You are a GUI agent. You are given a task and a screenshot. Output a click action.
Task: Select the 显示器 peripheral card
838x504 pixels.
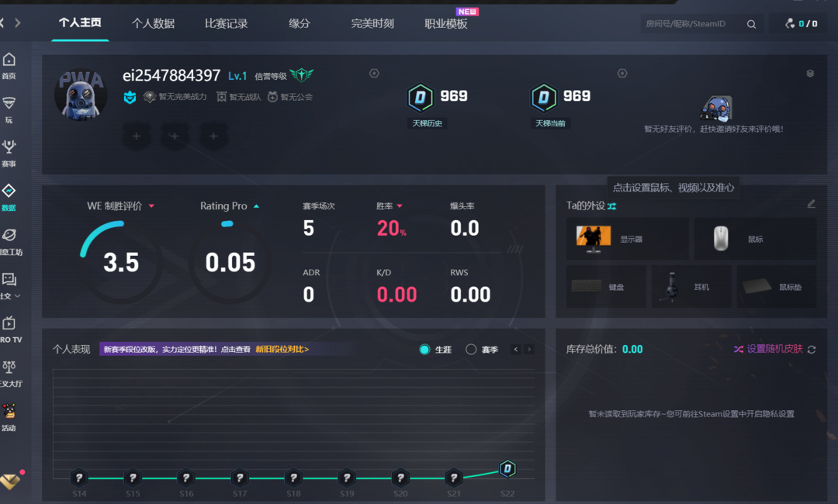(628, 239)
